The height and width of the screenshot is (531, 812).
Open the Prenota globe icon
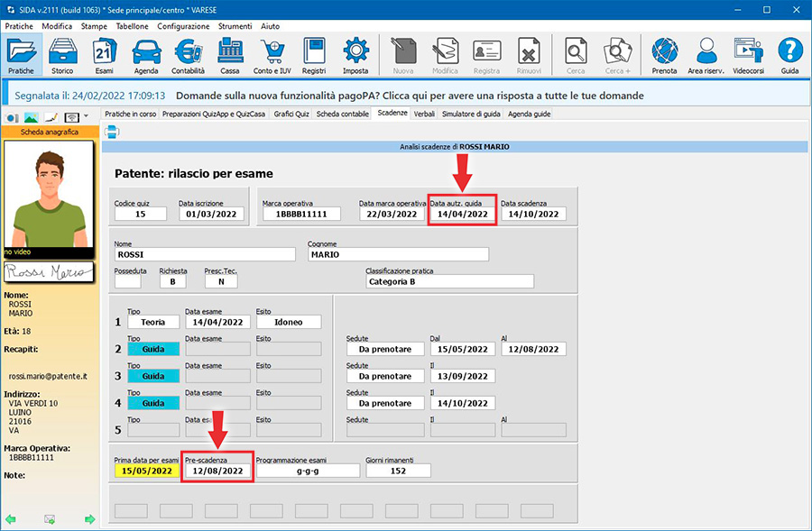point(665,53)
